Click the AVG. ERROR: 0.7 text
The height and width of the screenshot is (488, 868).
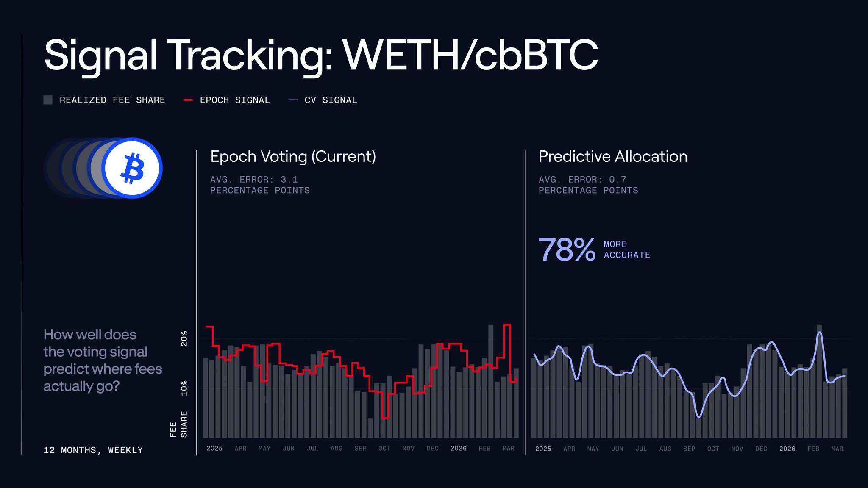[582, 180]
